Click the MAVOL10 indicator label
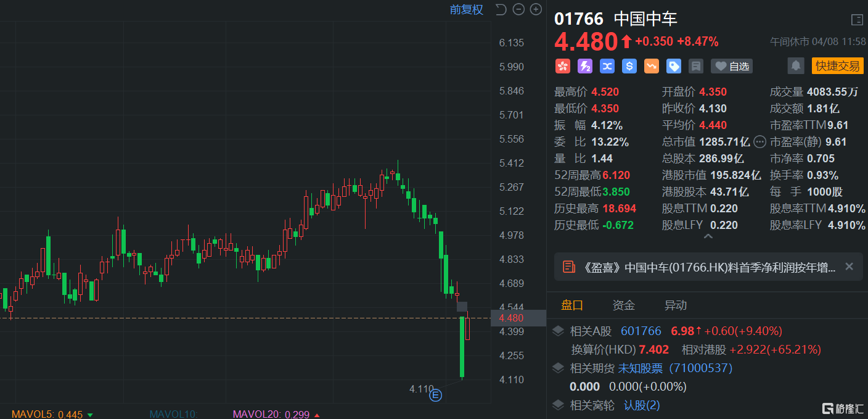The height and width of the screenshot is (419, 868). point(173,414)
